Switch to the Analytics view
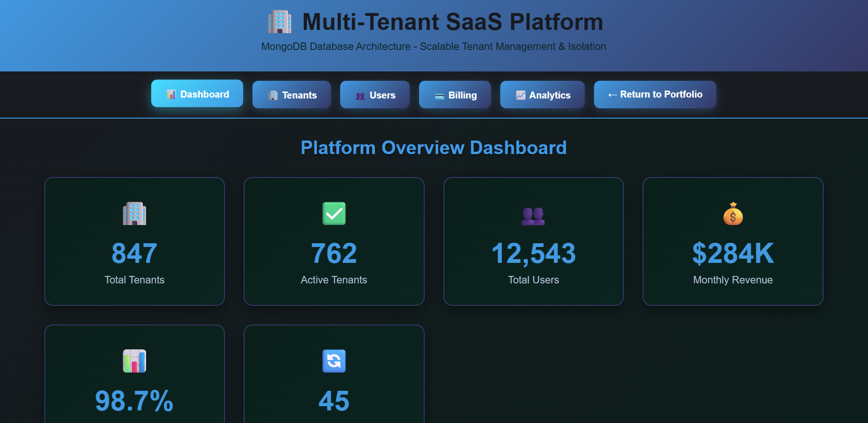This screenshot has height=423, width=868. pyautogui.click(x=542, y=94)
